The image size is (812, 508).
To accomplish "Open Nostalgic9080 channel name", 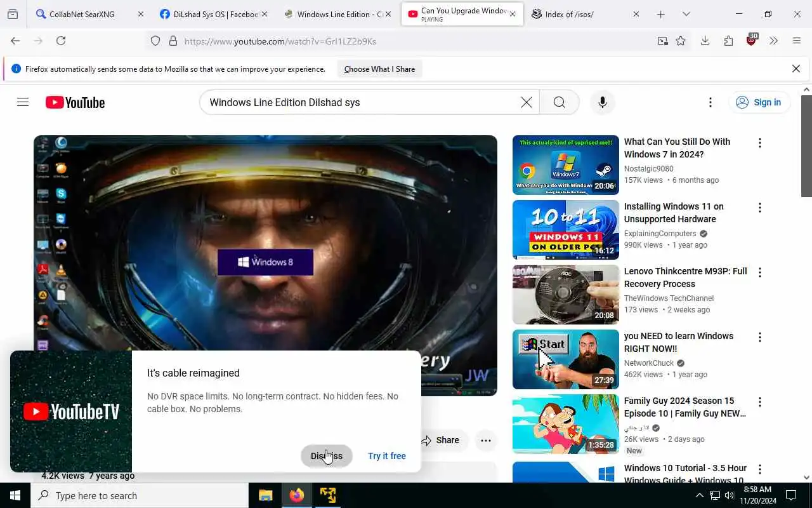I will pyautogui.click(x=649, y=169).
